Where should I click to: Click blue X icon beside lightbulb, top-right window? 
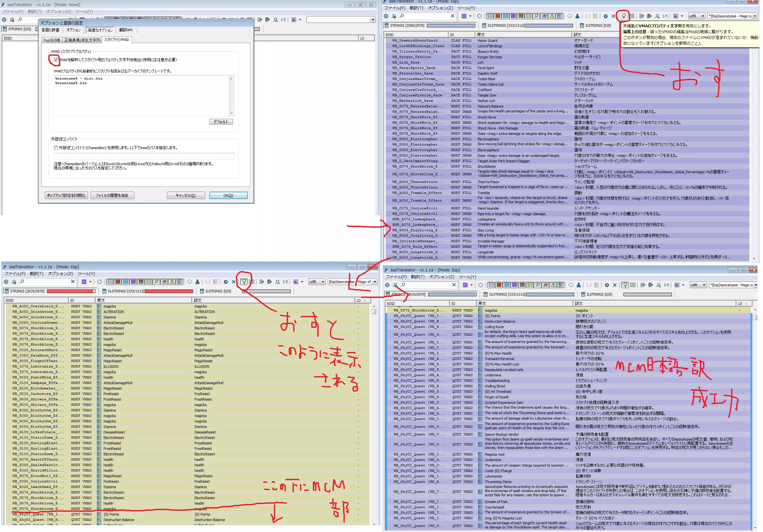tap(613, 16)
